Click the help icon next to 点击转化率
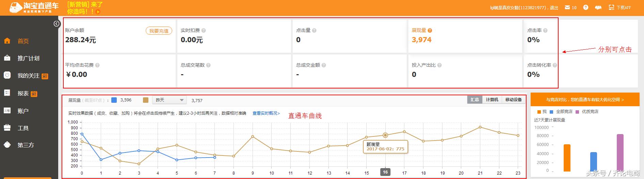The image size is (644, 179). (x=555, y=65)
